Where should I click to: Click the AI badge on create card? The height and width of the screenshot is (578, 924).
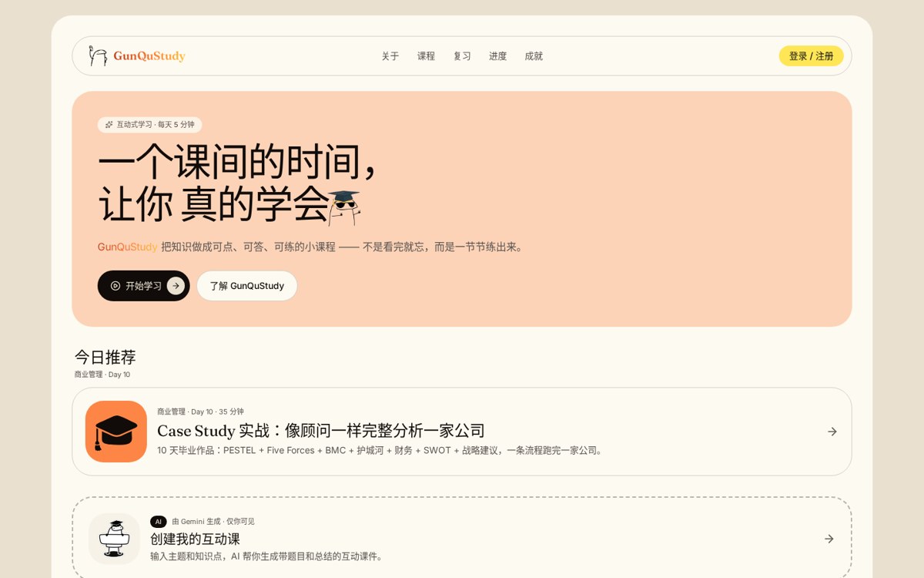[159, 522]
